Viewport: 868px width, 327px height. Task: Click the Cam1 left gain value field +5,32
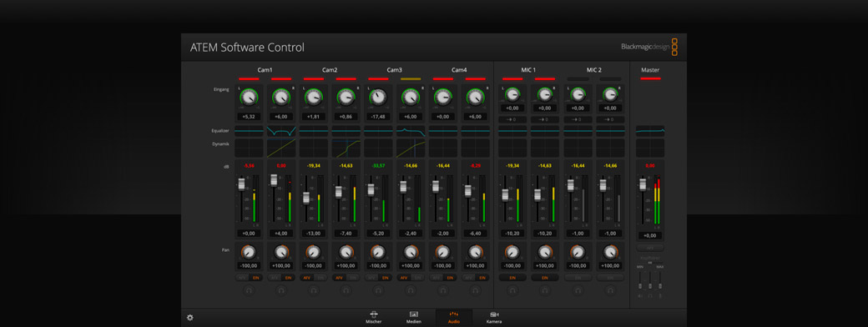pyautogui.click(x=249, y=117)
